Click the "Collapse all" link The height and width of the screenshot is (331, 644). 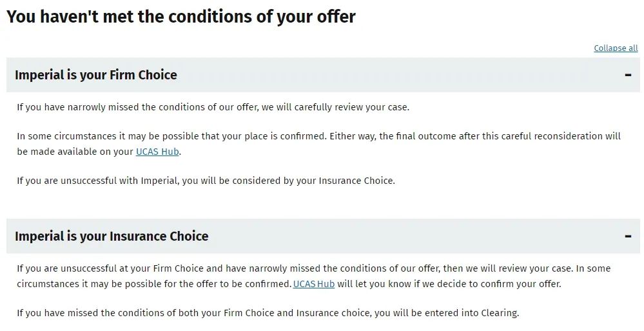point(616,48)
